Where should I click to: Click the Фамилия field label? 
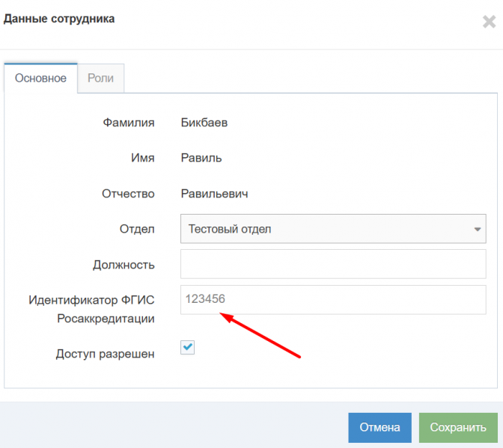[x=128, y=123]
